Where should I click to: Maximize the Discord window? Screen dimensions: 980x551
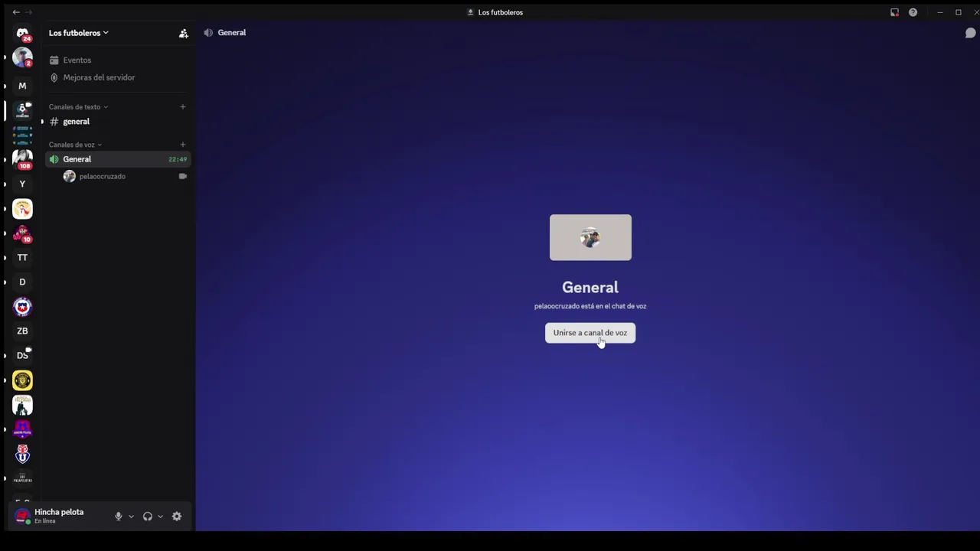click(958, 12)
